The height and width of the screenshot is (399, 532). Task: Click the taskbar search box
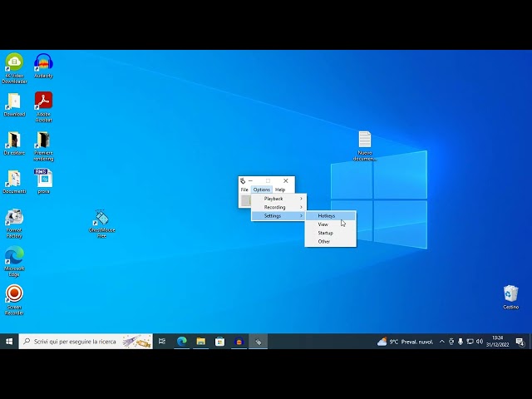click(86, 342)
